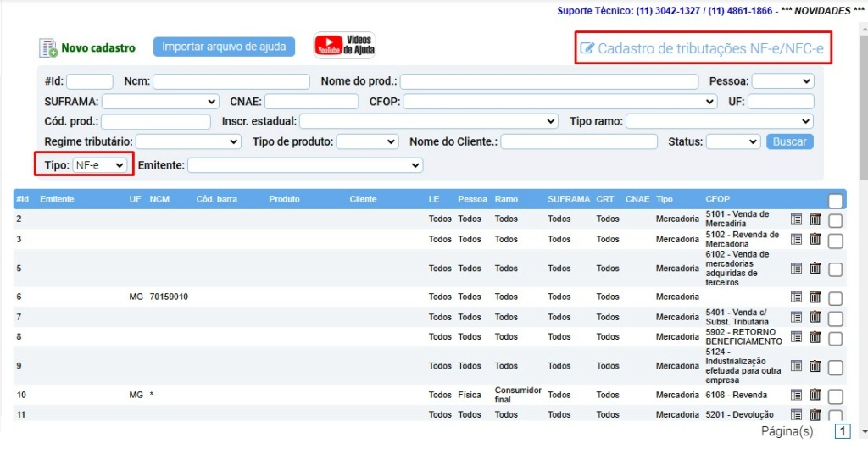Screen dimensions: 868x449
Task: Click 'Consumidor final' cell in row 10
Action: [x=518, y=395]
